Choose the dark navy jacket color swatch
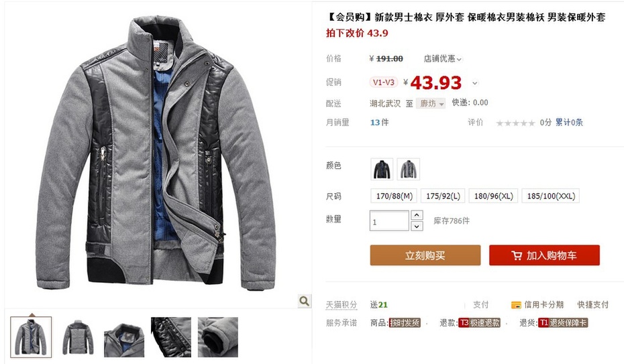 click(382, 169)
